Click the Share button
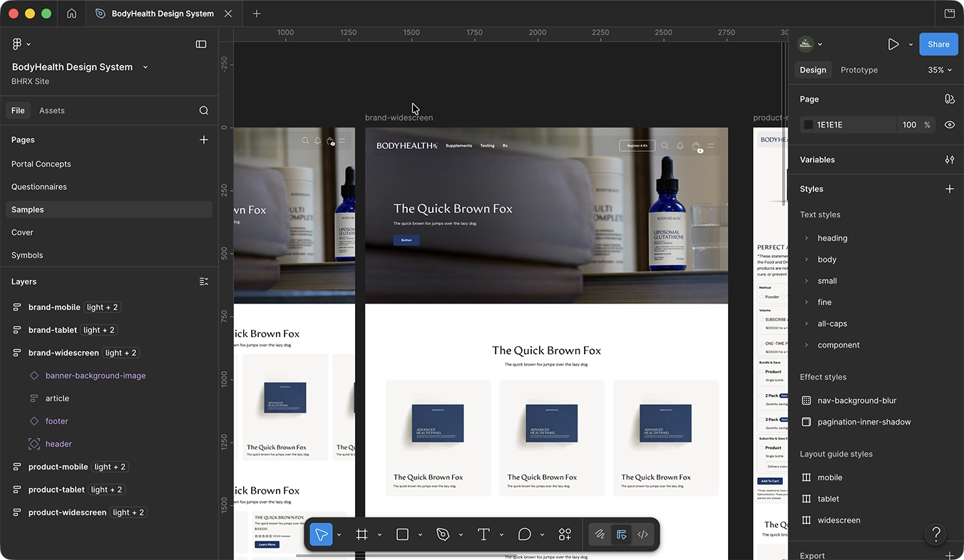Viewport: 964px width, 560px height. pos(938,44)
